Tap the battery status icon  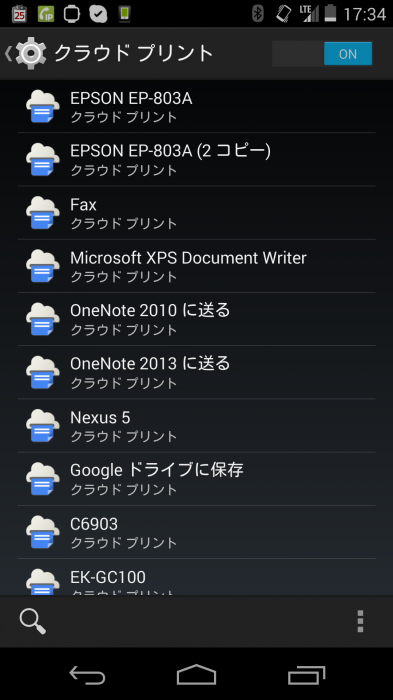330,13
